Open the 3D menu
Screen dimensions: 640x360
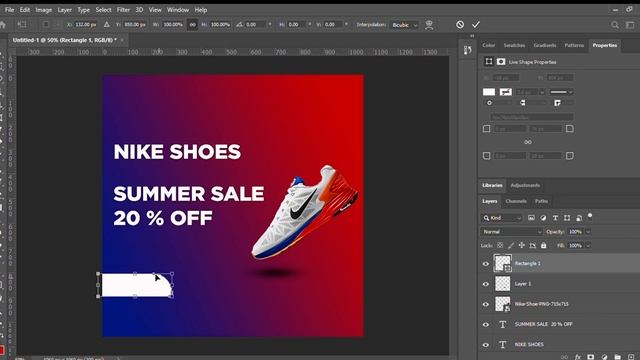pos(139,10)
